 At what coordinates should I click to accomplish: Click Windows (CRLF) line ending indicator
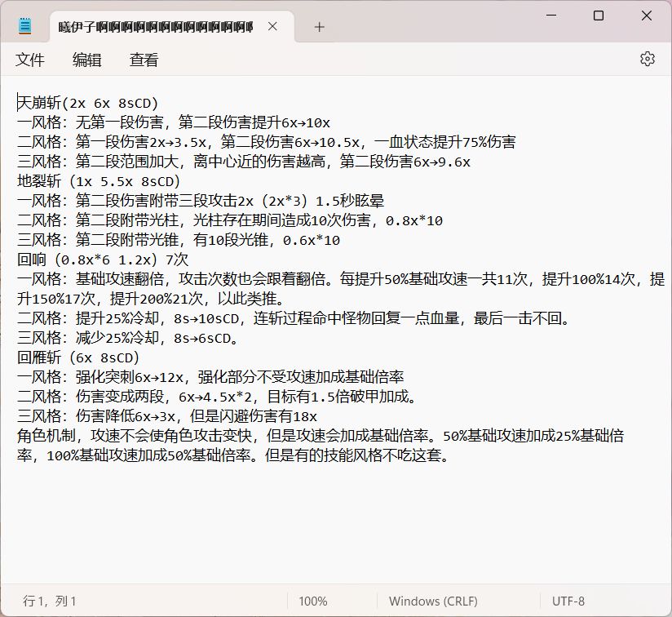[x=433, y=601]
